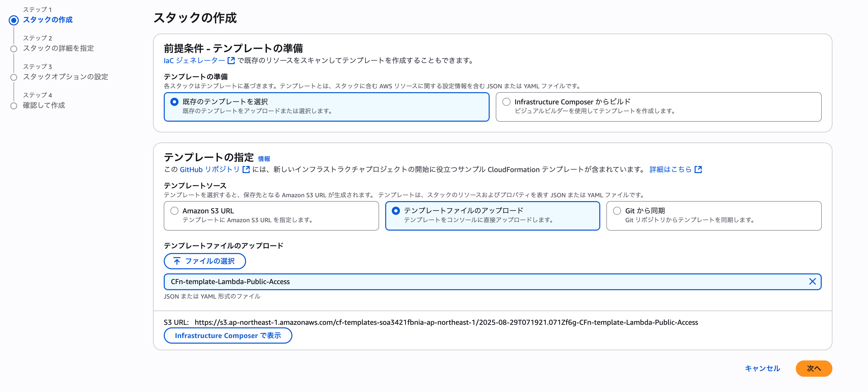Click the step 4 circle indicator

13,106
